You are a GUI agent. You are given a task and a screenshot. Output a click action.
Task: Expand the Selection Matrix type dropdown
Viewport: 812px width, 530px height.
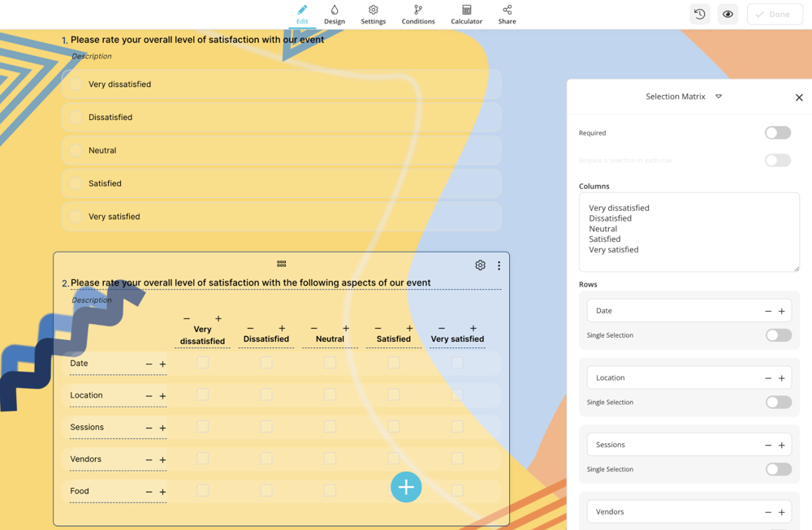coord(719,97)
